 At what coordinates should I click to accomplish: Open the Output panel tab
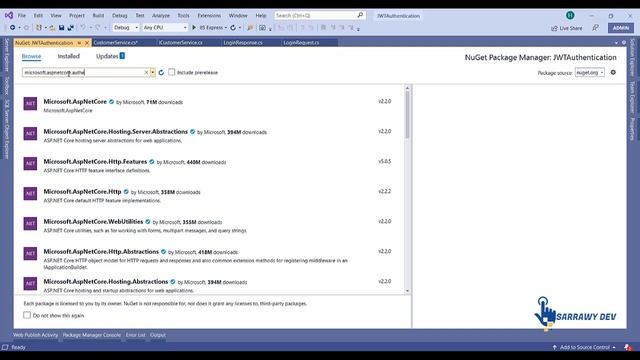click(x=158, y=335)
